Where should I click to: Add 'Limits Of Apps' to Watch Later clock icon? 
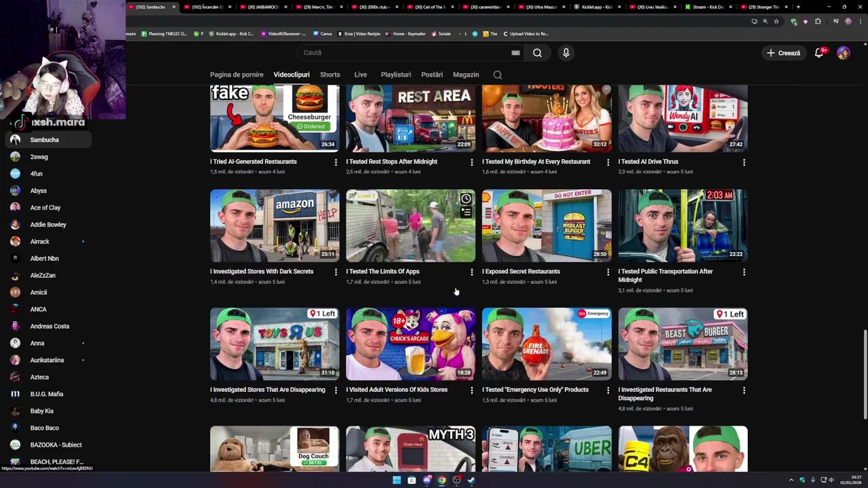(466, 199)
